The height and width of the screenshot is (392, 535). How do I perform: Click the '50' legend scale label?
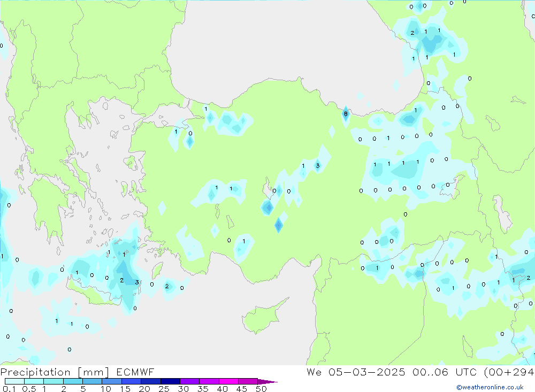point(262,389)
